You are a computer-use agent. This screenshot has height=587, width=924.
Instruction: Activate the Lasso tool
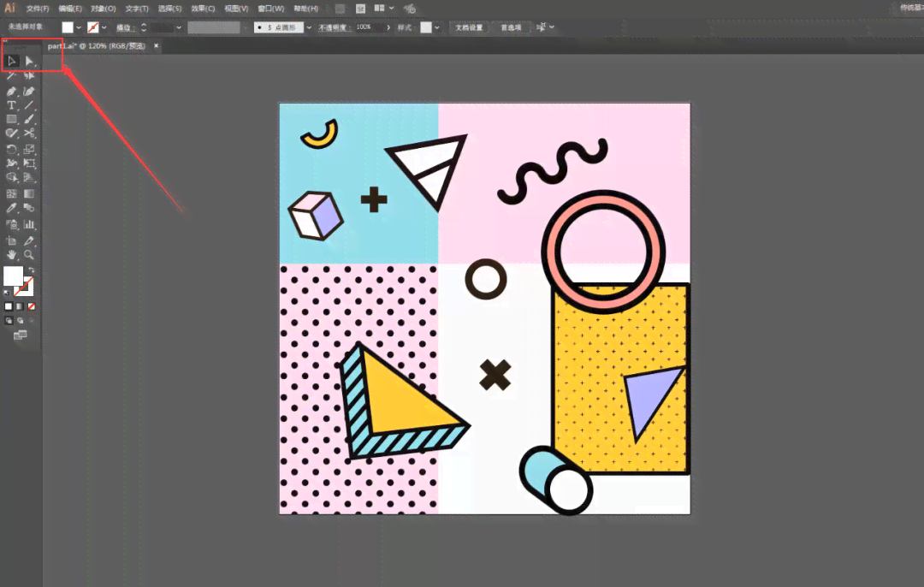click(29, 75)
